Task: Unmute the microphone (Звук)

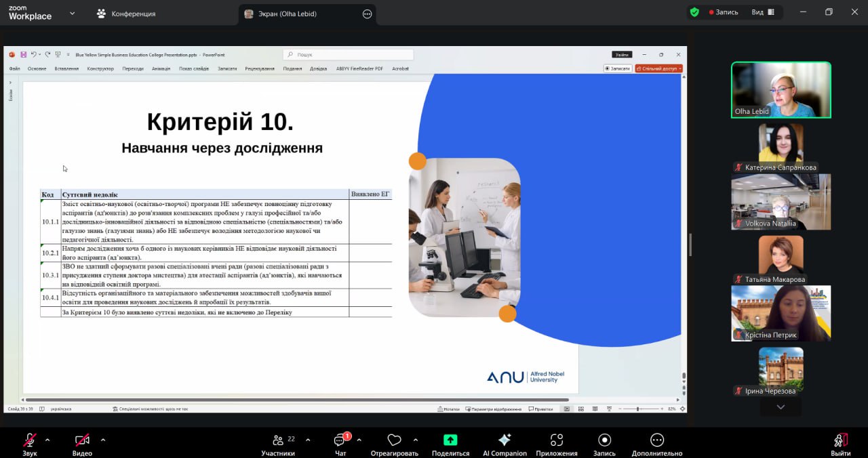Action: pyautogui.click(x=29, y=440)
